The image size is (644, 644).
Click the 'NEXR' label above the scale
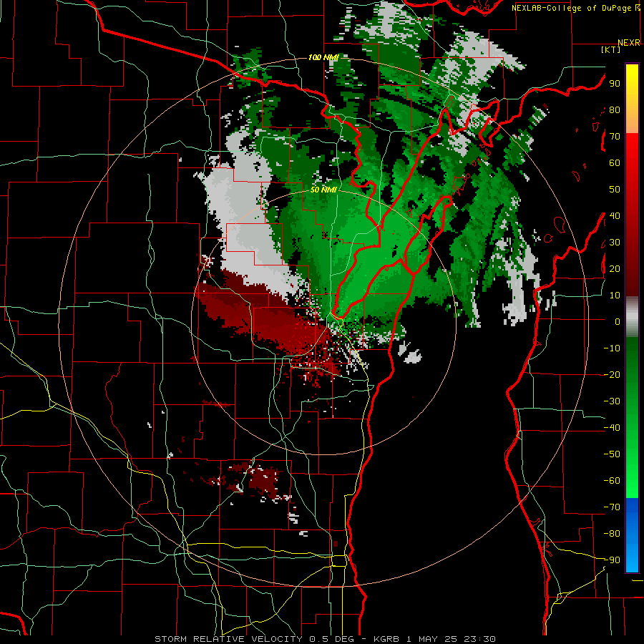pyautogui.click(x=629, y=43)
